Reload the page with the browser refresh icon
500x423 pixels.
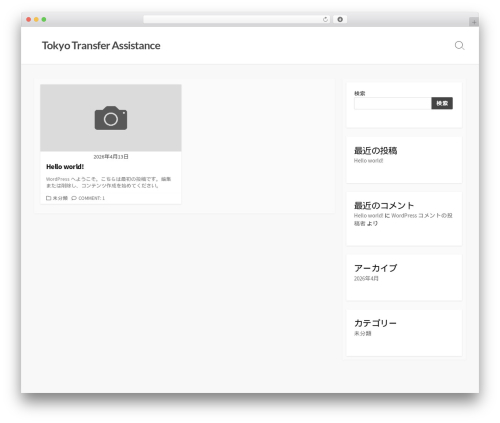(325, 19)
